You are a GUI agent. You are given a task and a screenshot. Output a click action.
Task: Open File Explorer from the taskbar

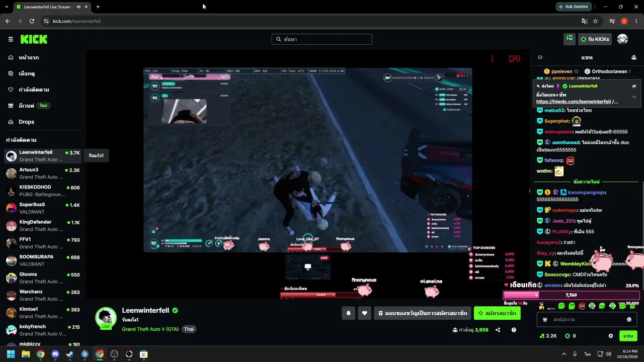click(26, 354)
